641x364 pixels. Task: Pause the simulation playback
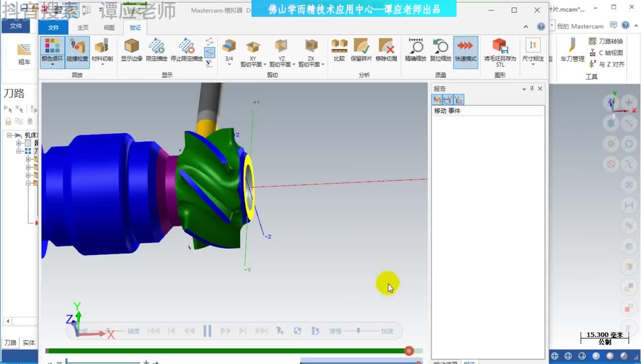(207, 331)
